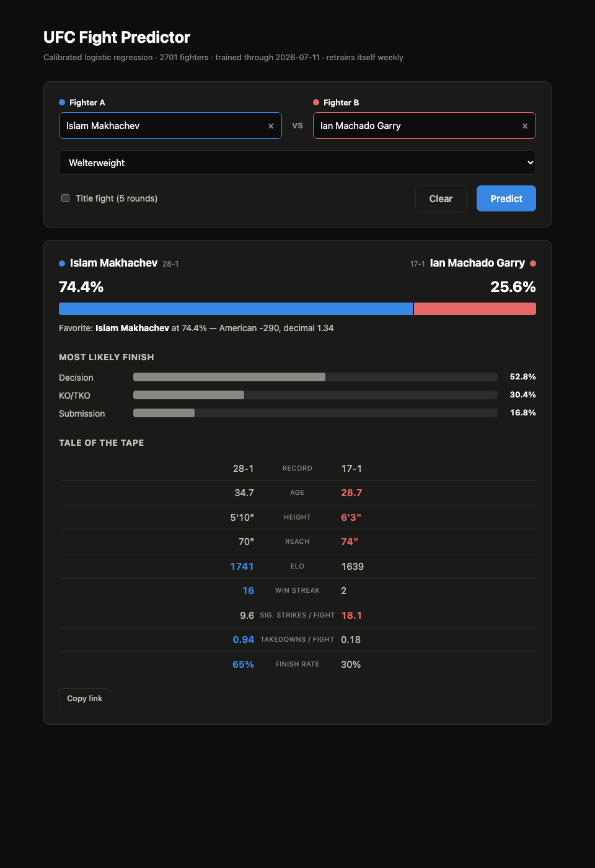The width and height of the screenshot is (595, 868).
Task: Click the blue win probability bar segment
Action: tap(236, 309)
